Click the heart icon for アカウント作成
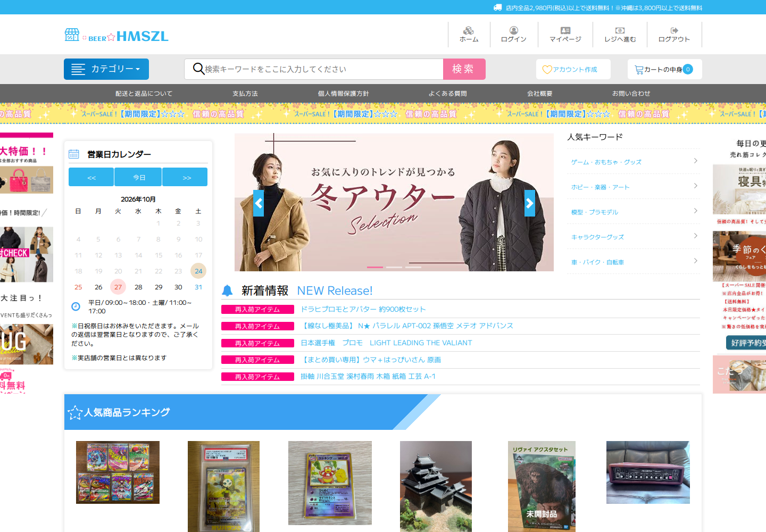This screenshot has height=532, width=766. [547, 70]
